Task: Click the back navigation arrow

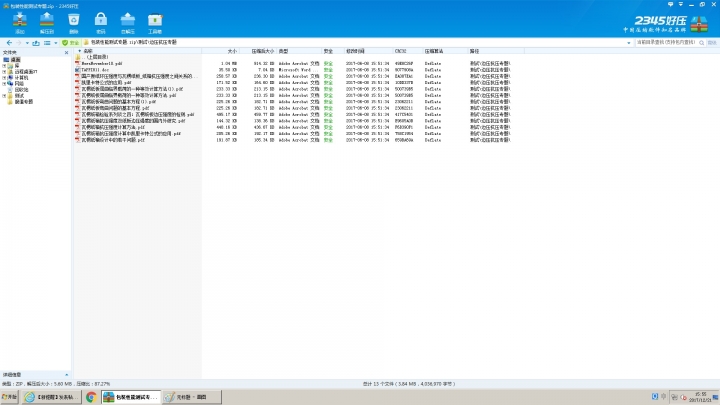Action: pyautogui.click(x=8, y=43)
